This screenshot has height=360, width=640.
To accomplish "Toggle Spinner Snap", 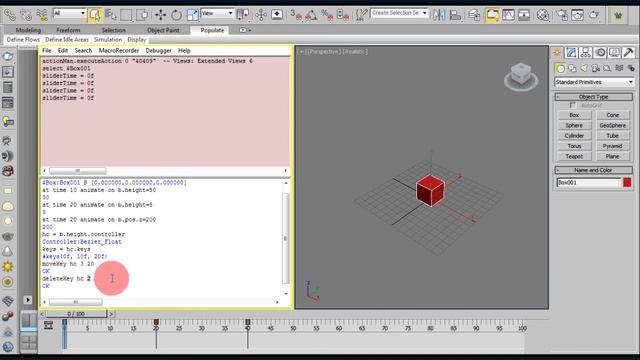I will coord(343,15).
